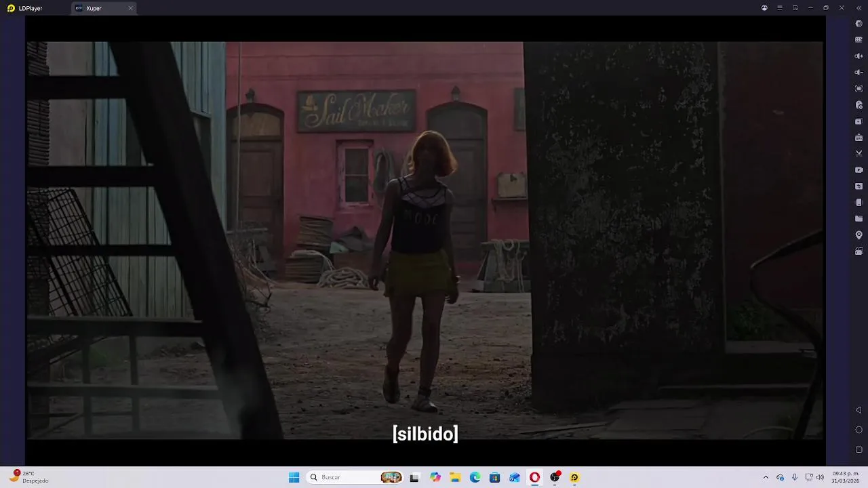Click the volume up sidebar icon

coord(859,56)
